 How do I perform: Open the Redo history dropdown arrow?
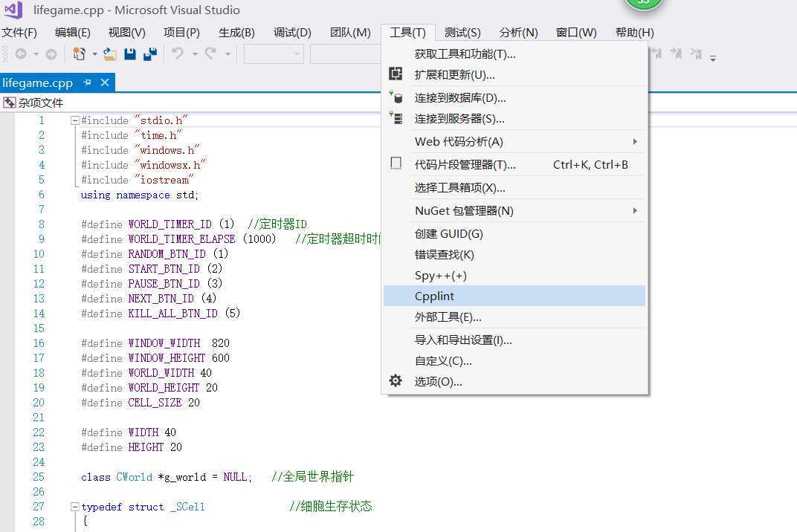pos(228,53)
